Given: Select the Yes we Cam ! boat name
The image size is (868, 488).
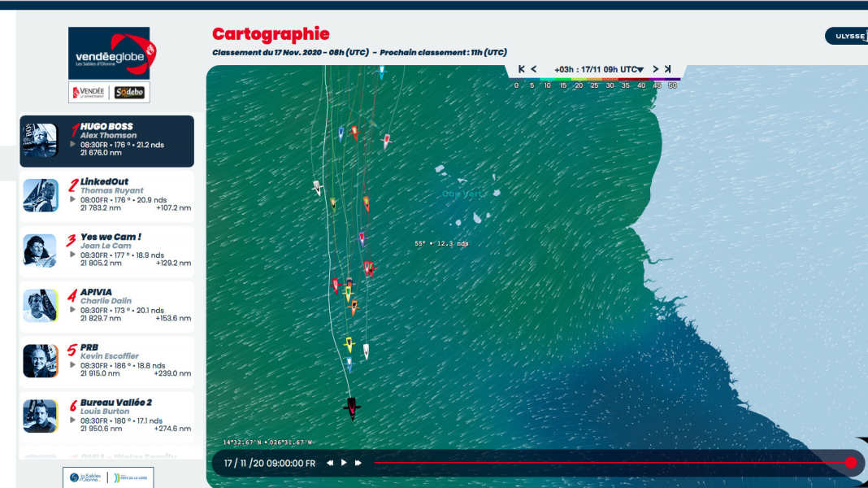Looking at the screenshot, I should tap(111, 237).
